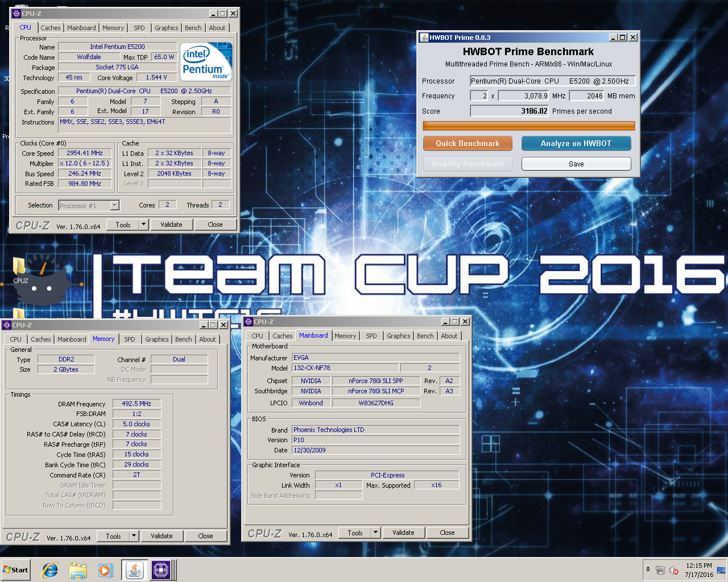This screenshot has height=582, width=728.
Task: Open Bench tab in top CPU-Z window
Action: tap(193, 28)
